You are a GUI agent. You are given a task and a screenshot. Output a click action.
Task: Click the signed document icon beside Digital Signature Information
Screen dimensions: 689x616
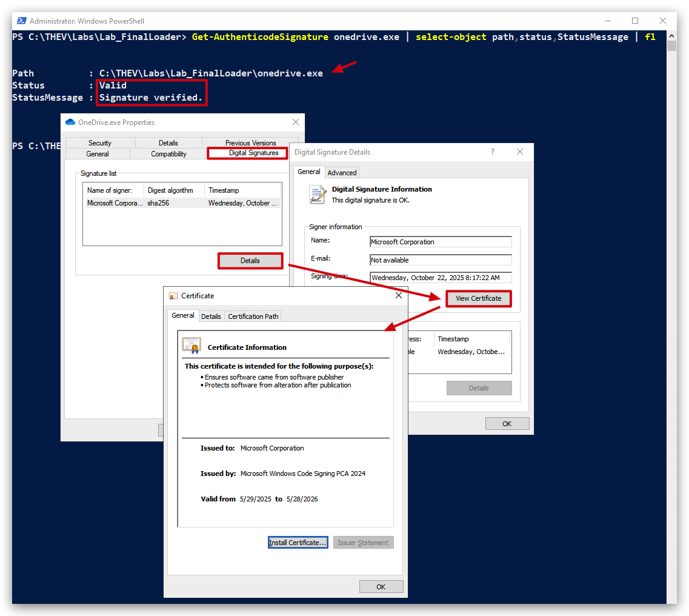318,195
